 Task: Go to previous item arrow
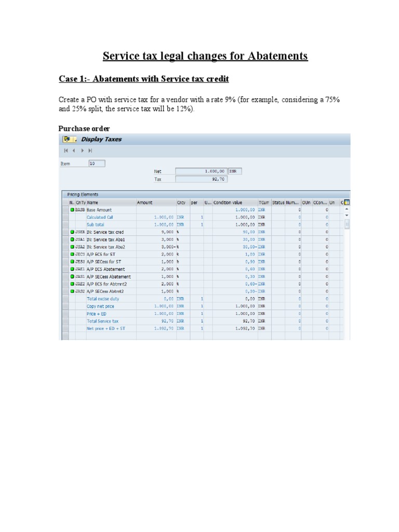[x=74, y=151]
